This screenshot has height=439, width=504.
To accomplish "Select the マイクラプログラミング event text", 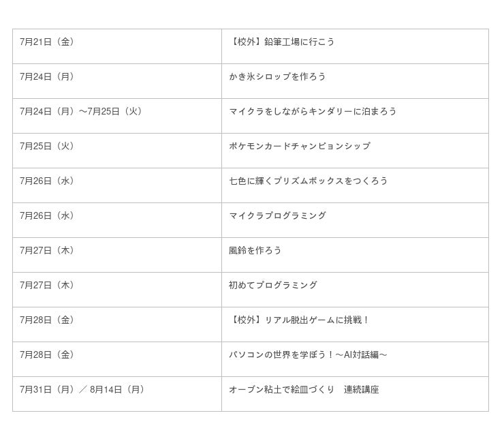I will [277, 216].
